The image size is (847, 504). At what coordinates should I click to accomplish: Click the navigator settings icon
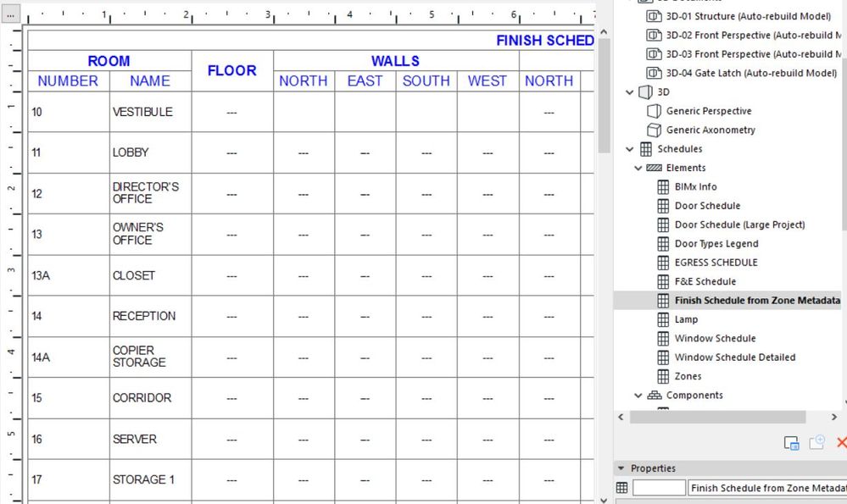[x=791, y=443]
